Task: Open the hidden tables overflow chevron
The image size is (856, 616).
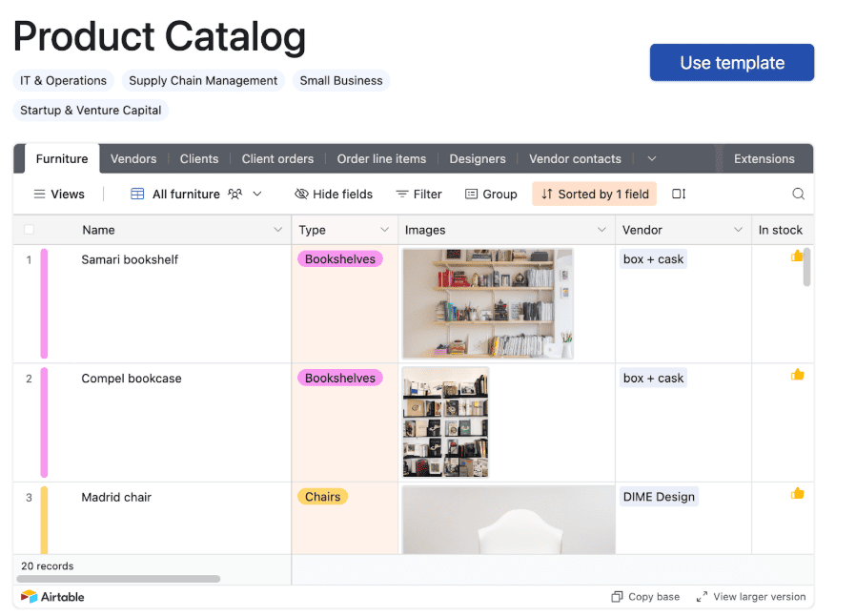Action: (x=650, y=158)
